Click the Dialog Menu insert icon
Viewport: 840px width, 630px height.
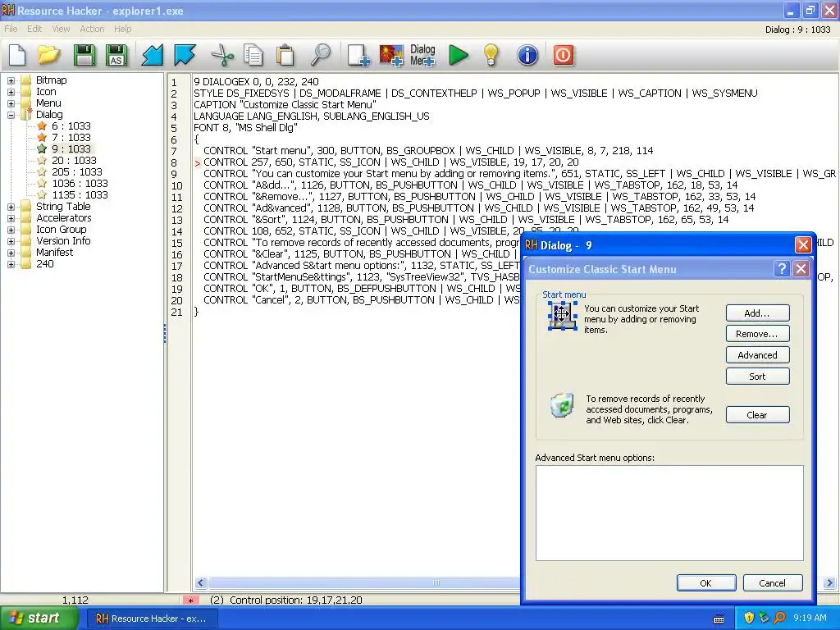(x=422, y=55)
